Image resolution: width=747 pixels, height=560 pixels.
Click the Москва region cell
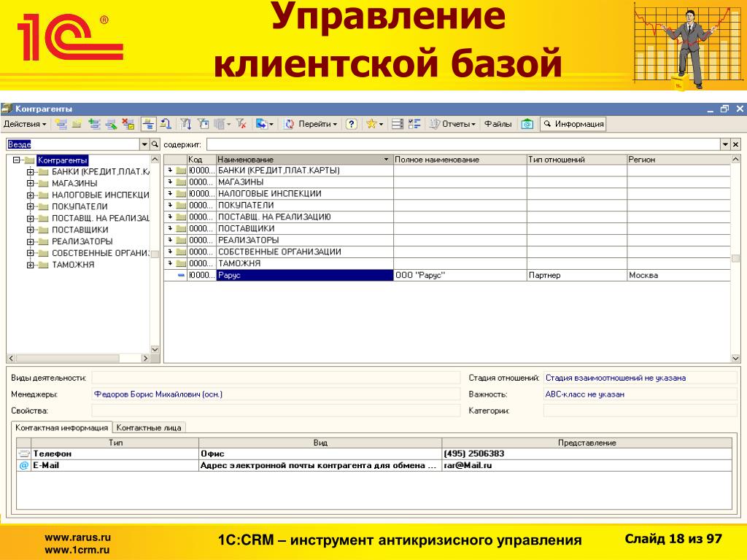click(x=678, y=275)
